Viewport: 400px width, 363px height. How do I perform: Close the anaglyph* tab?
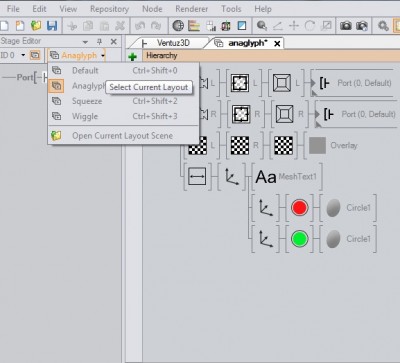coord(277,44)
